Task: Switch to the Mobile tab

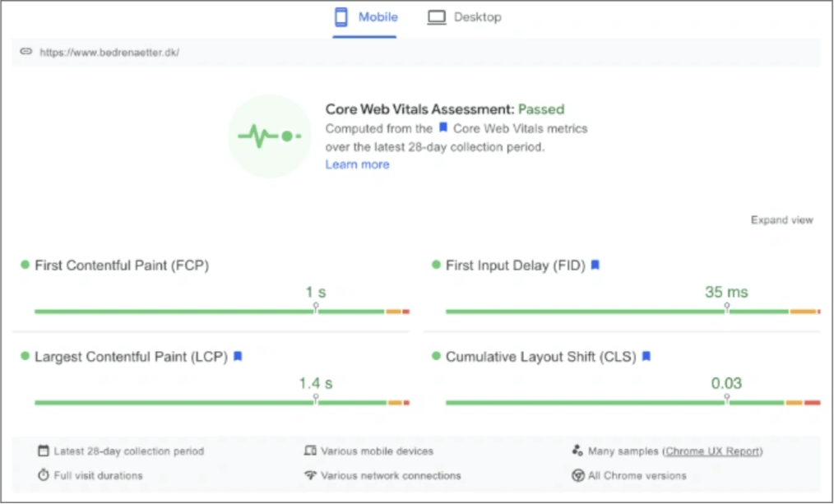Action: 365,17
